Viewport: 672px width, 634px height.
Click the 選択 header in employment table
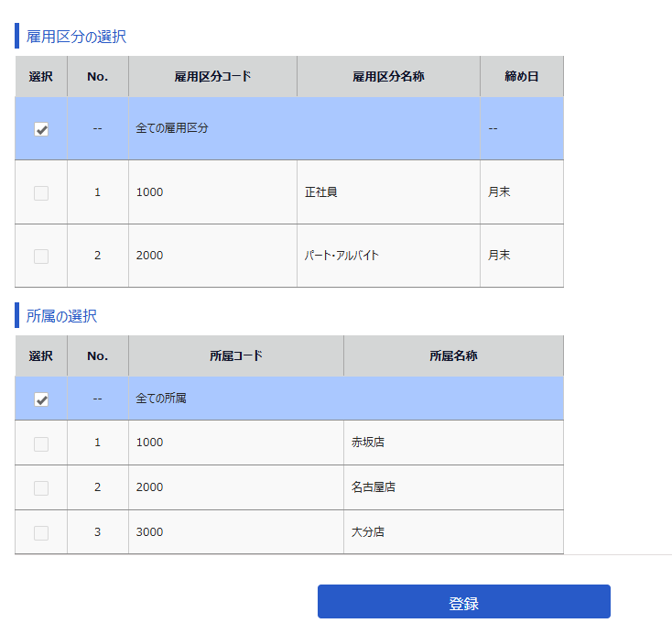coord(40,76)
